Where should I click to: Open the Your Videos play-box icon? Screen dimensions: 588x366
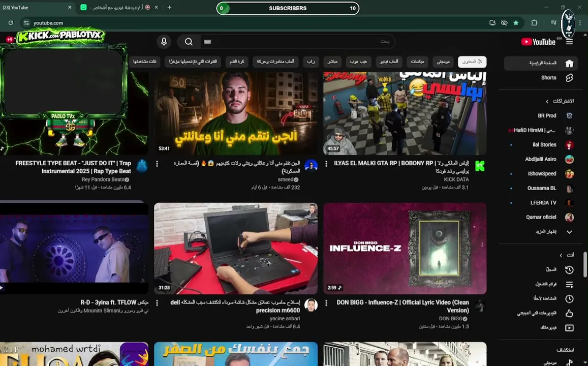(569, 328)
